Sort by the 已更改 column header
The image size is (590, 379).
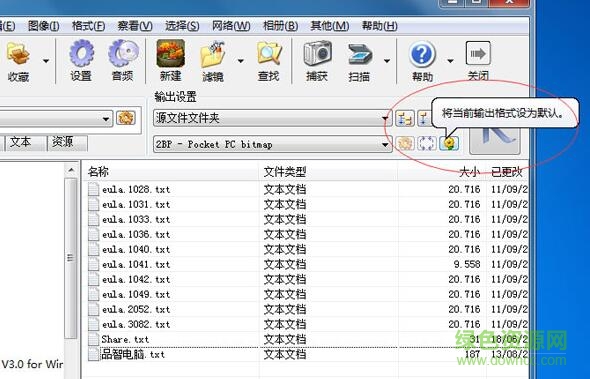pyautogui.click(x=507, y=172)
